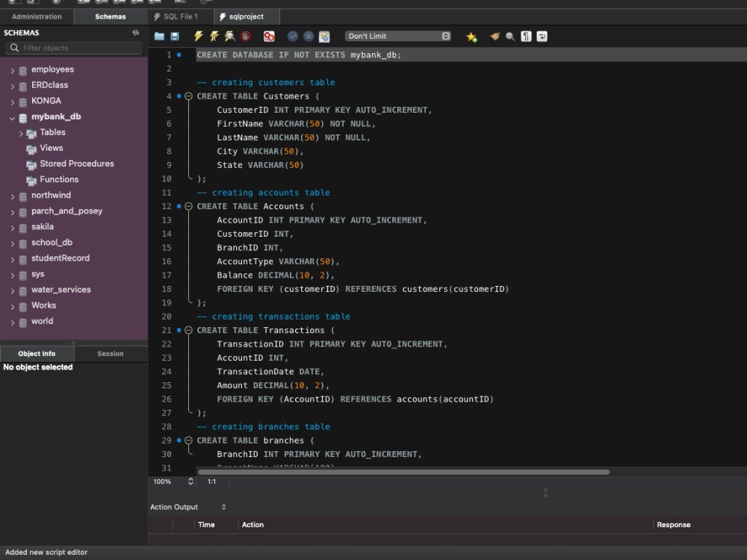Toggle word wrap icon in editor toolbar

tap(542, 36)
